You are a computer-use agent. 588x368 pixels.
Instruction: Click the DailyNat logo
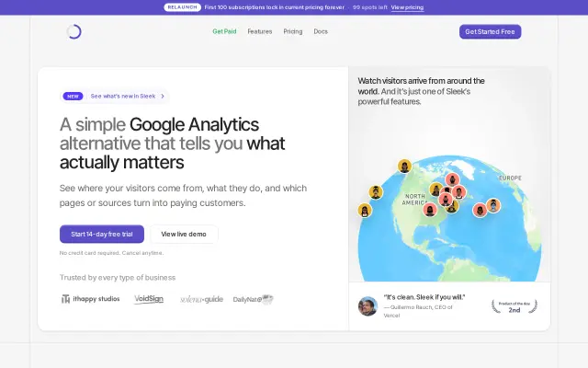[x=254, y=299]
